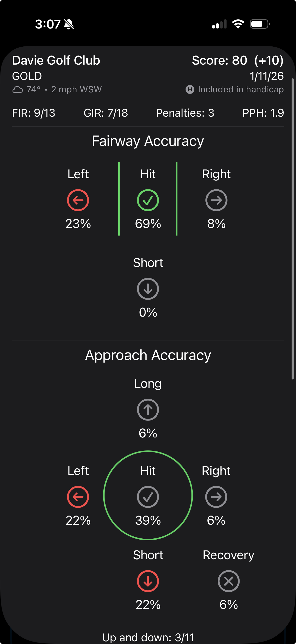296x644 pixels.
Task: Expand the GIR 7/18 breakdown
Action: point(106,113)
